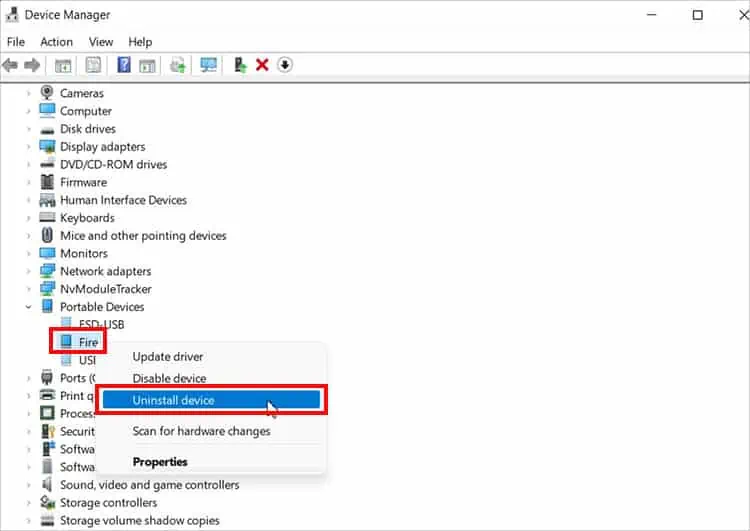Select the Firmware label

click(83, 182)
